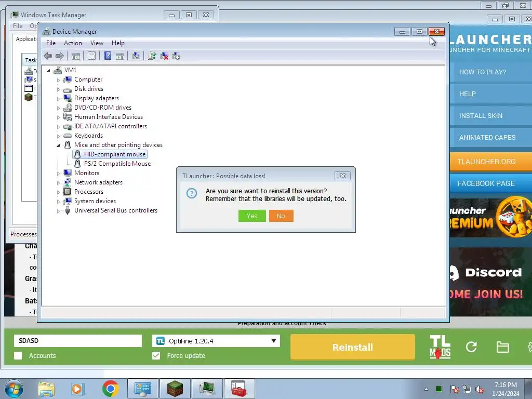
Task: Click Yes in the TLauncher dialog
Action: point(252,216)
